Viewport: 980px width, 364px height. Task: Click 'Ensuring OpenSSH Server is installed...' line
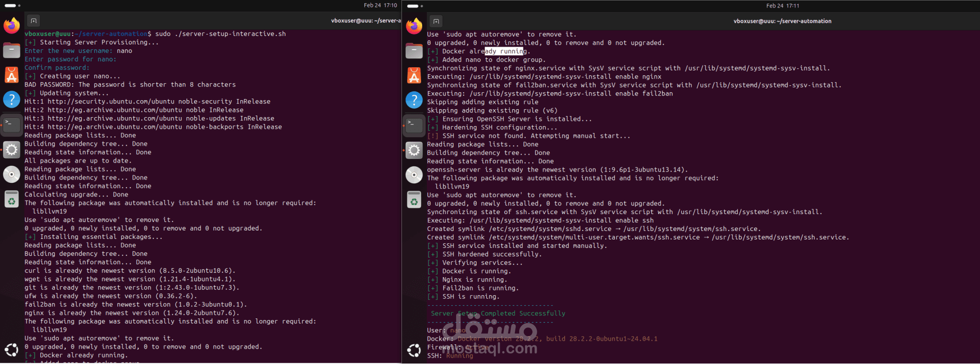point(510,119)
